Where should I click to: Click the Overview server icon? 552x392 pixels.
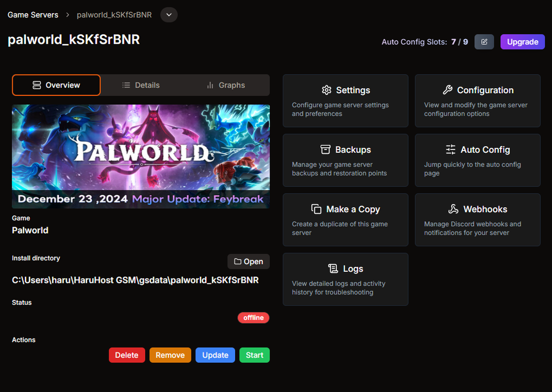pos(37,85)
